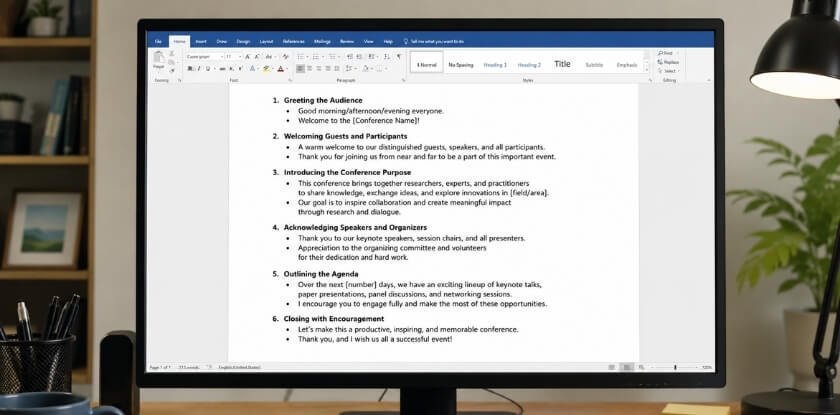Click the heading 'Outlining the Agenda'
Screen dimensions: 840x415
(x=321, y=274)
